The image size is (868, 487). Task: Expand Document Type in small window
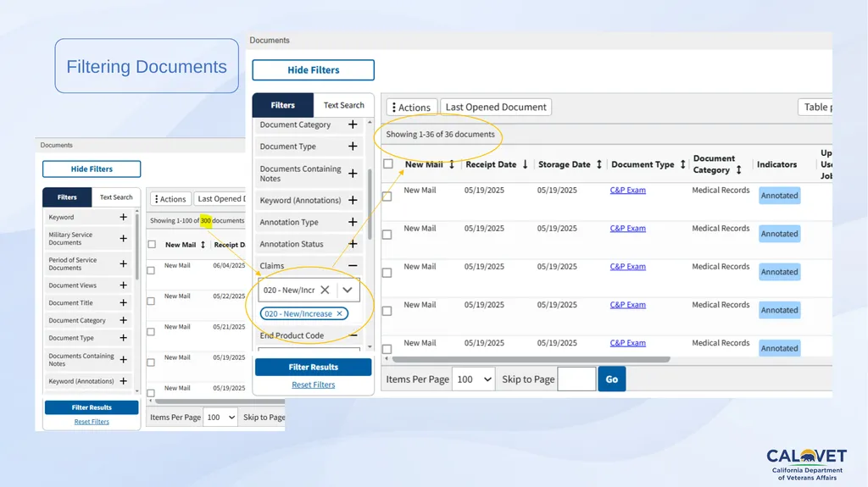click(x=124, y=338)
